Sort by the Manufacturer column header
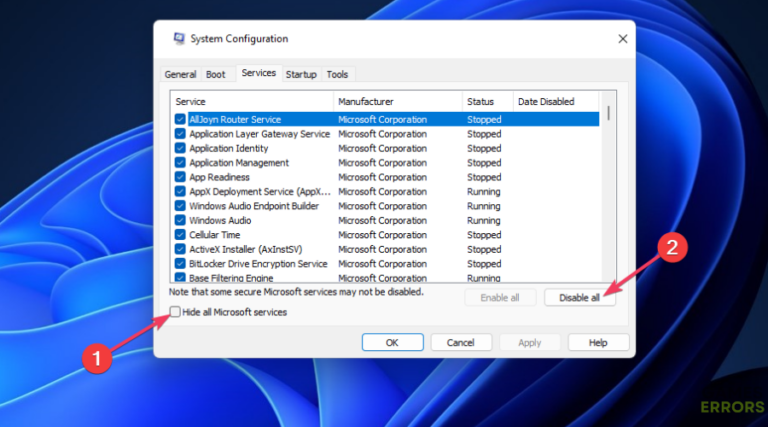The height and width of the screenshot is (427, 768). (397, 102)
